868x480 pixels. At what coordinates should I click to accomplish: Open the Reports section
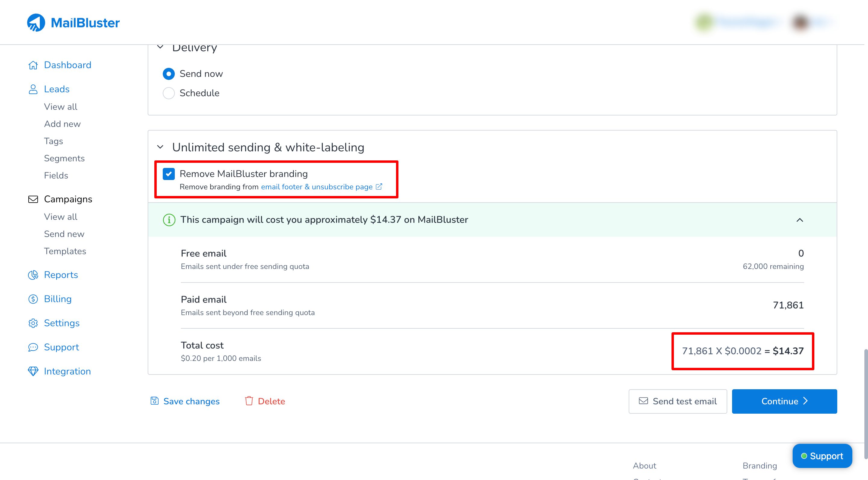(61, 275)
